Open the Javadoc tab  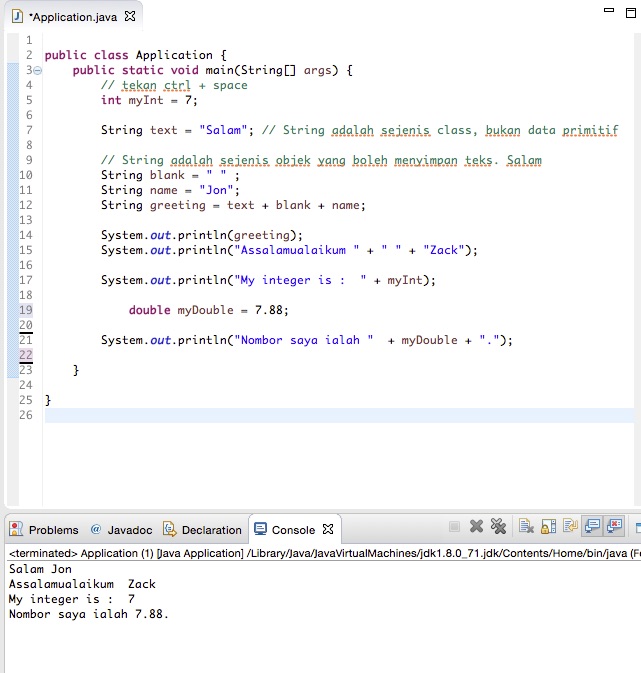point(121,530)
